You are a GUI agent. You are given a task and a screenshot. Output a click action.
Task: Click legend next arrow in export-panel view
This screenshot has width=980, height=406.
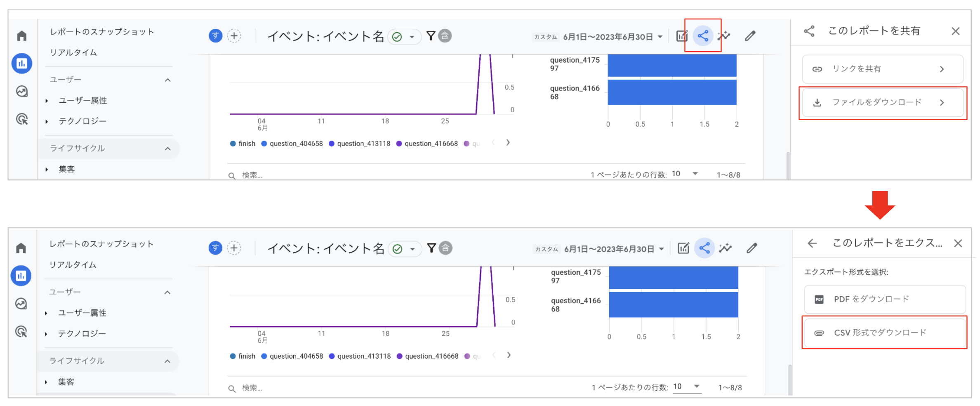pos(509,355)
